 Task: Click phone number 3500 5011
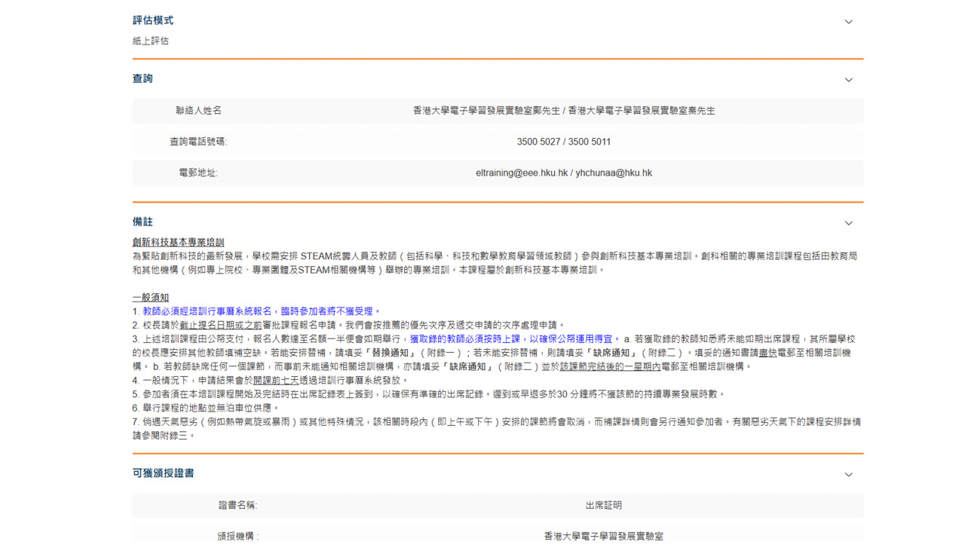pos(590,142)
